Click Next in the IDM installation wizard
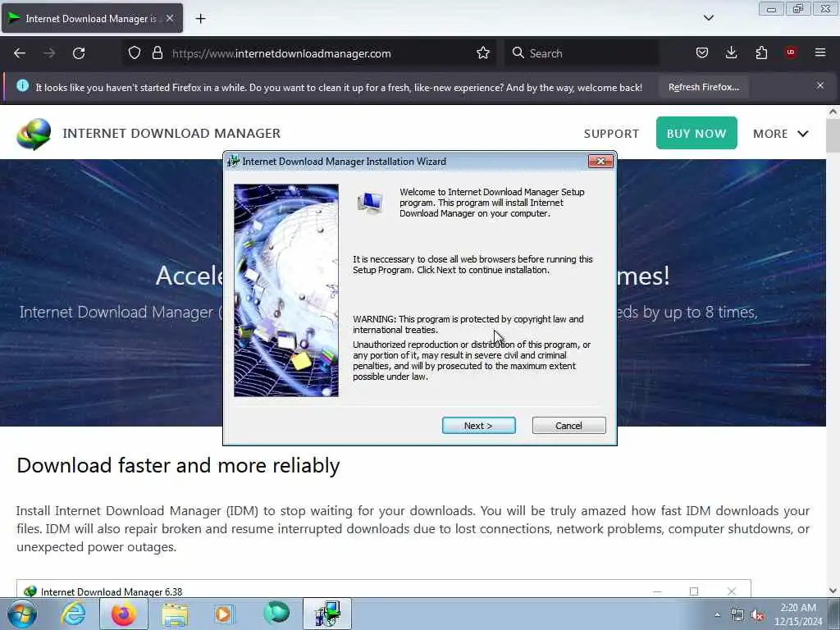 pyautogui.click(x=478, y=426)
